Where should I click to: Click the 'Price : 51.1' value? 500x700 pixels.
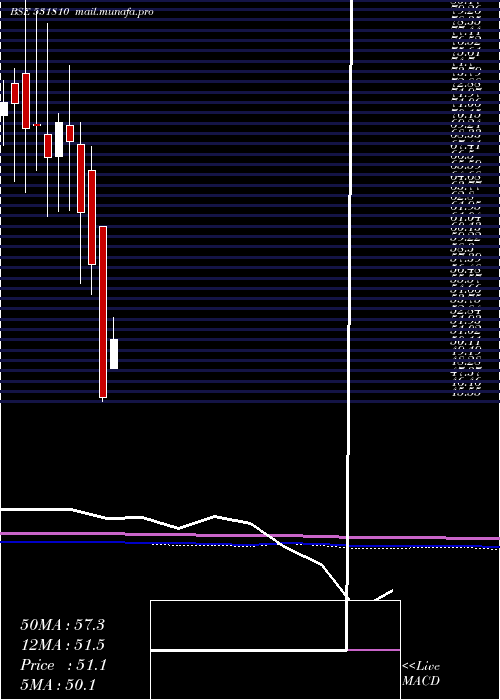click(x=63, y=665)
